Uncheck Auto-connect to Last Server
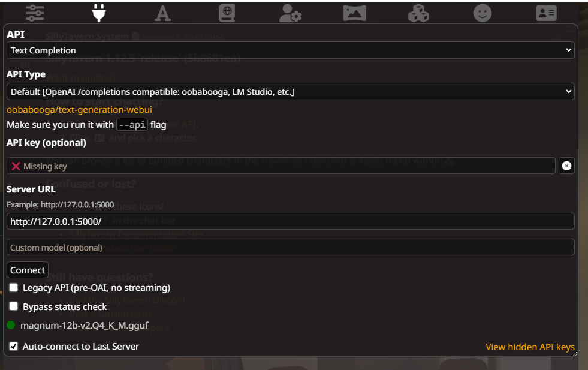 point(14,346)
